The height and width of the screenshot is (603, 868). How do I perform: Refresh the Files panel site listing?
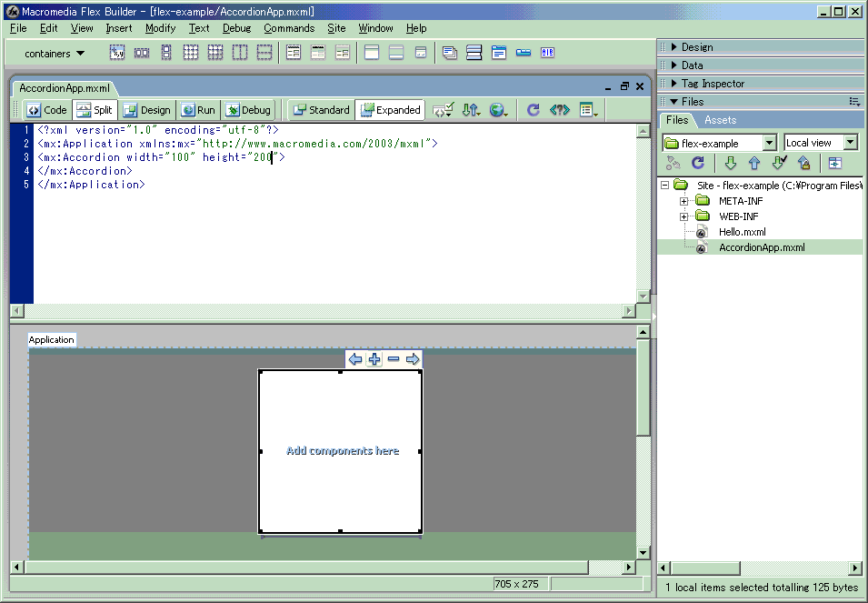pos(698,163)
